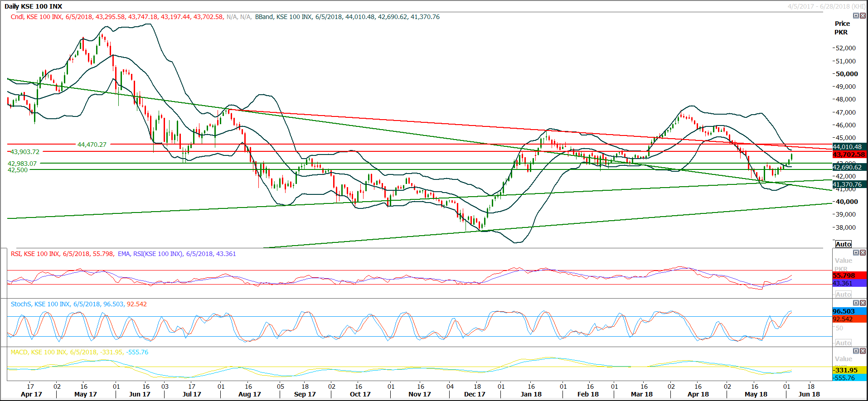Toggle Auto scale on StochS axis

pos(844,343)
